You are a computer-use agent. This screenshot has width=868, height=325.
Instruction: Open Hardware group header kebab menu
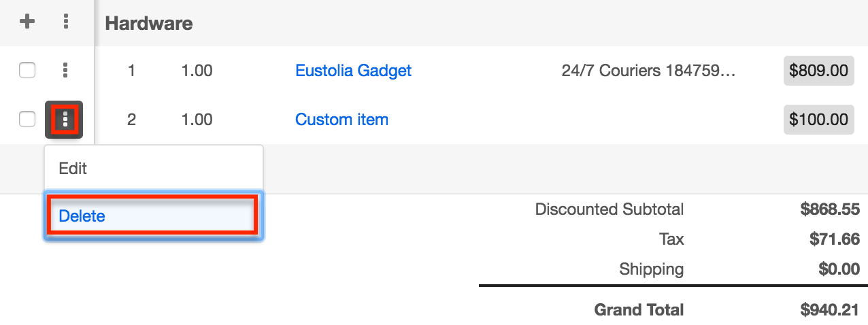click(65, 22)
